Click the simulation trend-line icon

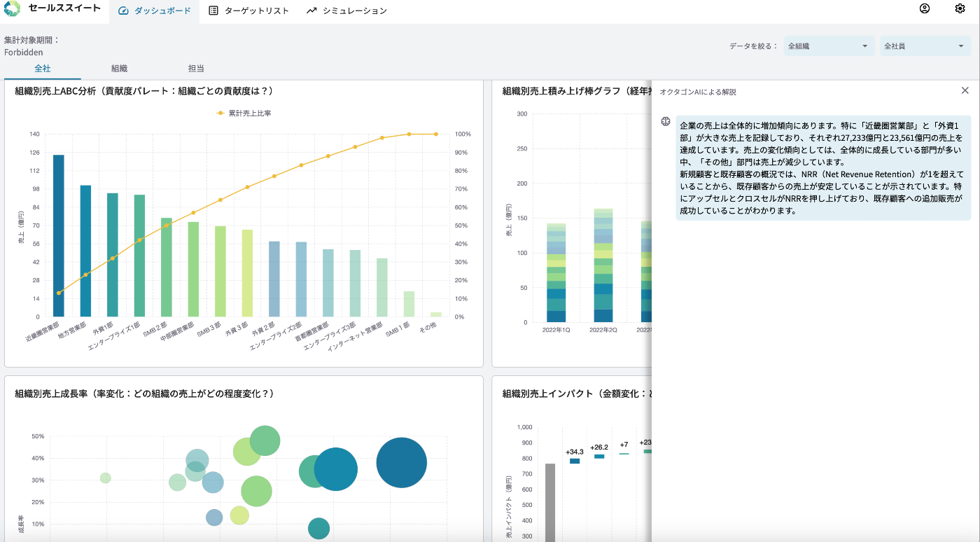pyautogui.click(x=311, y=11)
